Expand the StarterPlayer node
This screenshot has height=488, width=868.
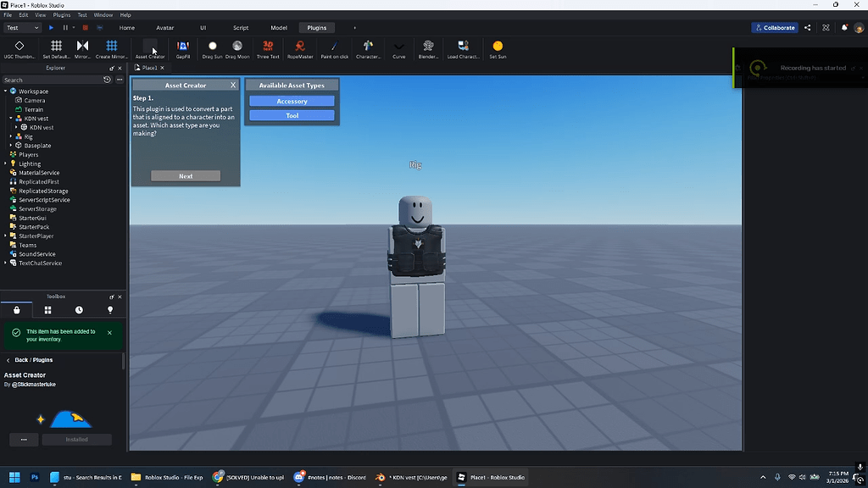[x=6, y=236]
